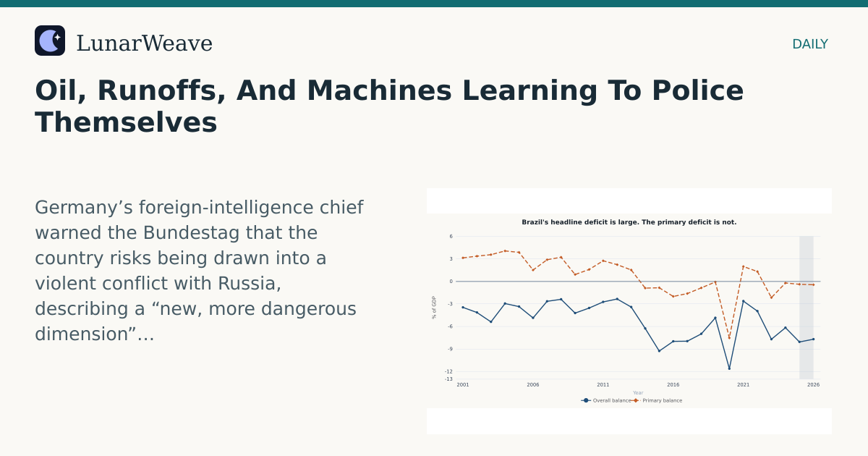Click the LunarWeave moon logo icon
Viewport: 868px width, 456px height.
pos(50,41)
